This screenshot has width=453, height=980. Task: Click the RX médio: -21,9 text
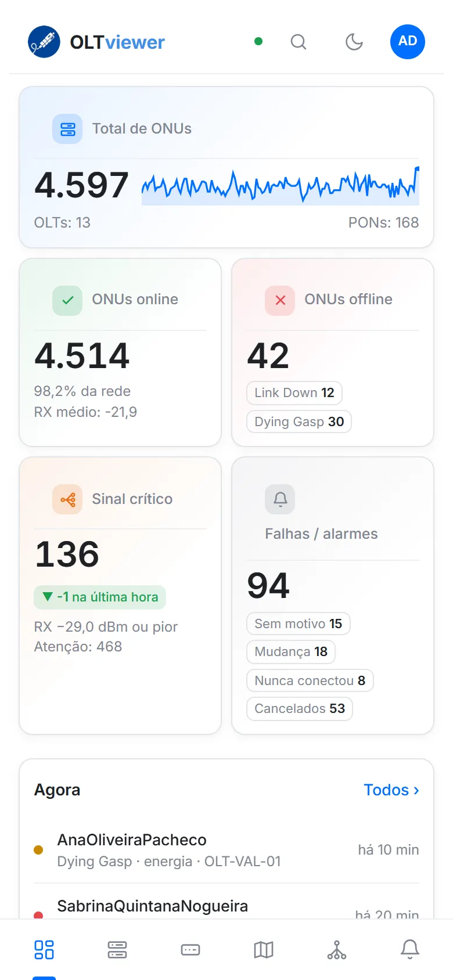click(x=85, y=412)
